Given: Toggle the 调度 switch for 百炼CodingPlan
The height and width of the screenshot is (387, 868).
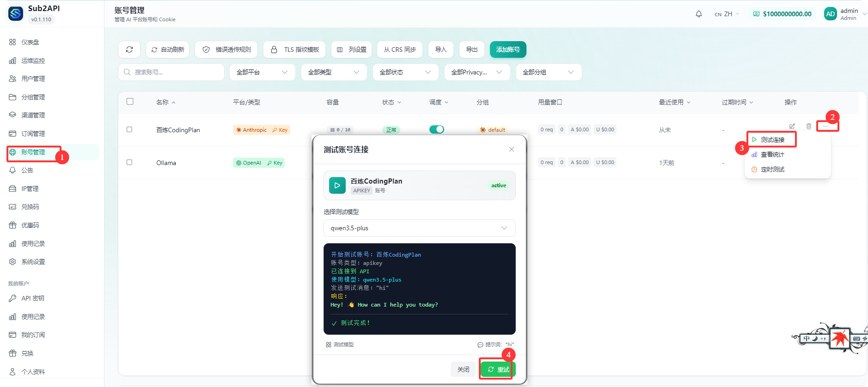Looking at the screenshot, I should [x=436, y=129].
